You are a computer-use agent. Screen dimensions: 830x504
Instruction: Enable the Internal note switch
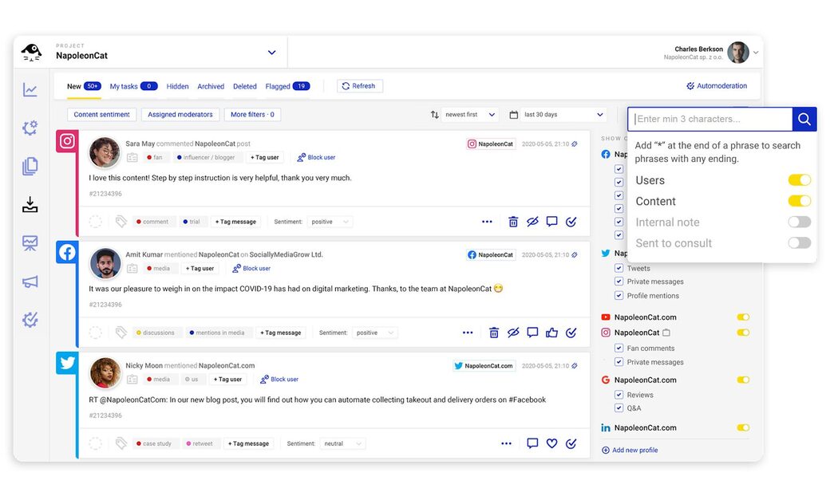[x=800, y=222]
